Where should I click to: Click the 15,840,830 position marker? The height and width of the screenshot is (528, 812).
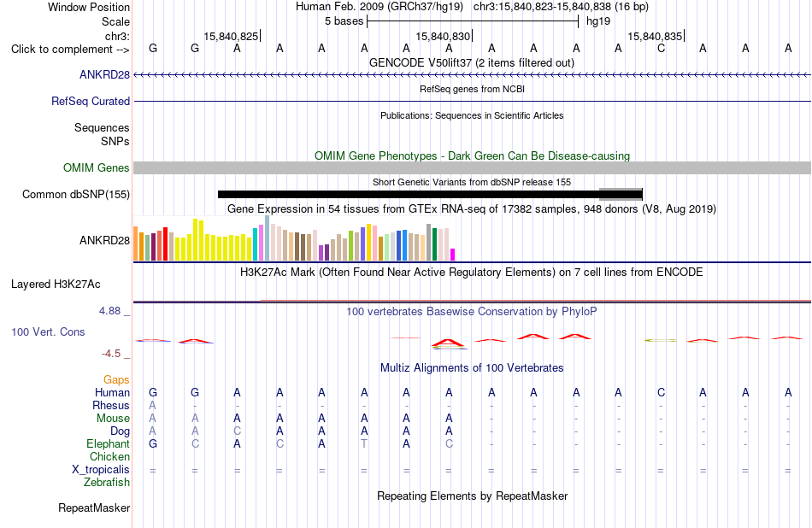pos(444,36)
